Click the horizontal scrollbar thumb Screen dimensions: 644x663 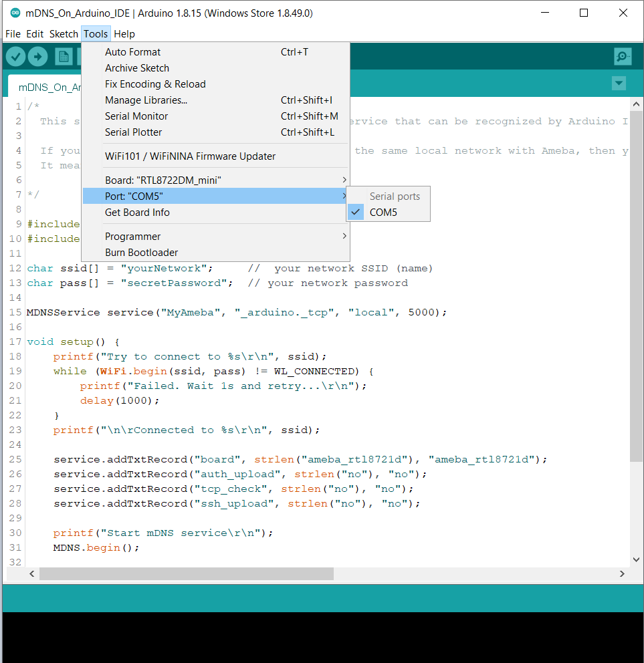point(187,574)
